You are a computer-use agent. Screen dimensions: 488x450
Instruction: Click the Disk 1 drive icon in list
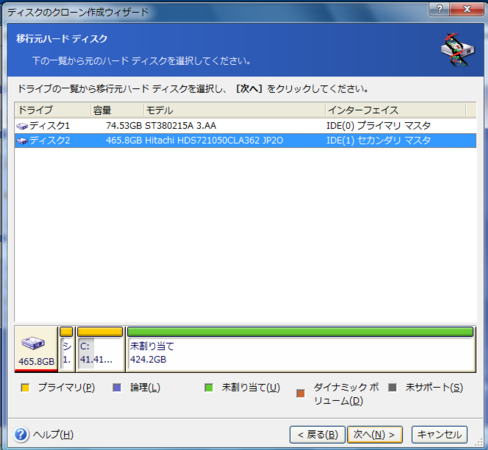tap(22, 126)
